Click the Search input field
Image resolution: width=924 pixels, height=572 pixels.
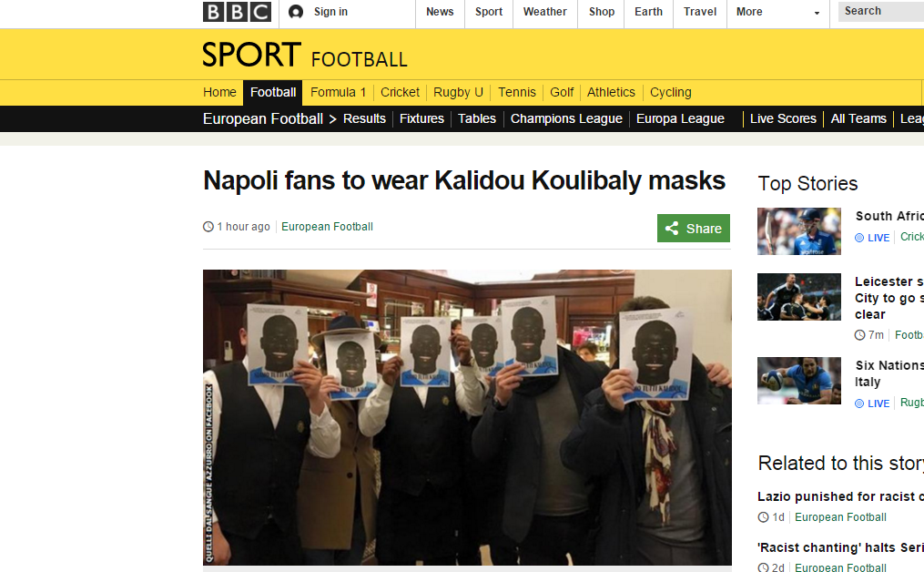881,11
